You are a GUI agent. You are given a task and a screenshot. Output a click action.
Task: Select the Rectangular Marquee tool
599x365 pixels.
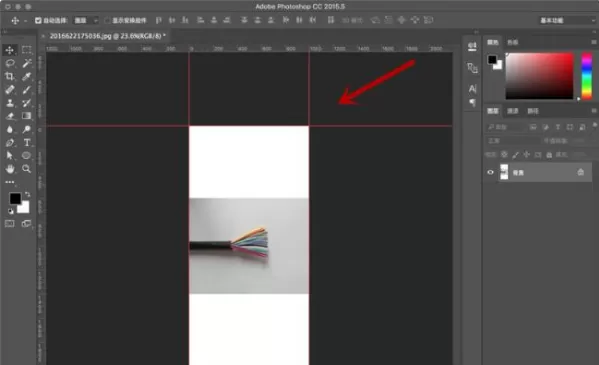pyautogui.click(x=26, y=50)
